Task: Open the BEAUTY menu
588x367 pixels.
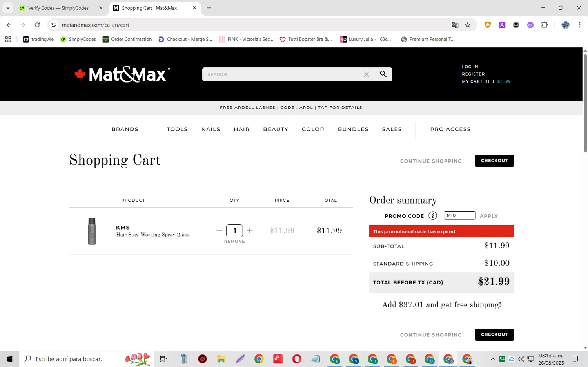Action: [x=276, y=129]
